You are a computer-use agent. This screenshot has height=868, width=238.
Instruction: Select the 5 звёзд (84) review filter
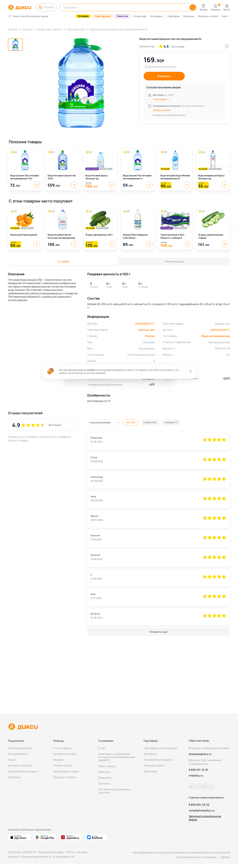150,422
